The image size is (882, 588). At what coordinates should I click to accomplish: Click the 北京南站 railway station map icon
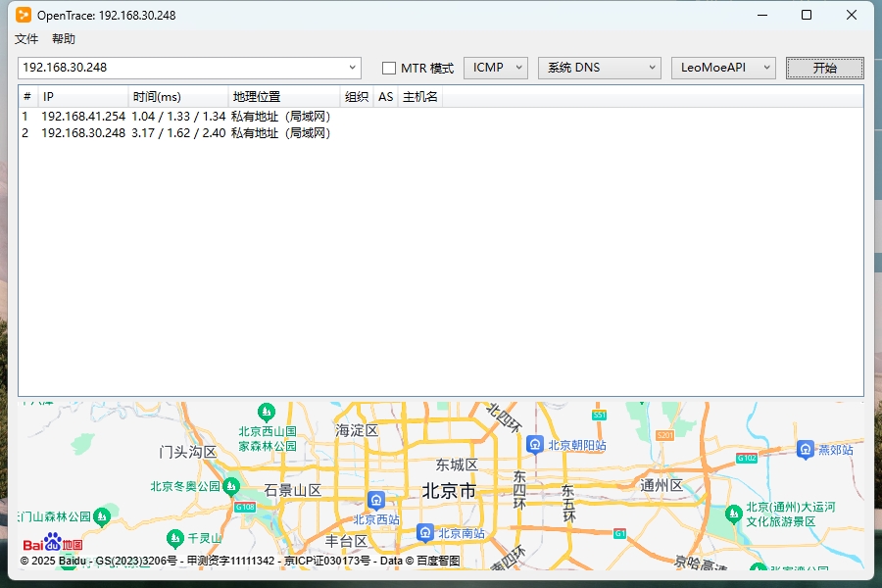(424, 532)
